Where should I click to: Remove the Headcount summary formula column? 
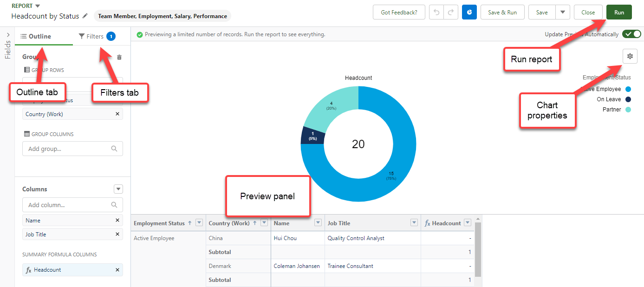click(x=117, y=270)
